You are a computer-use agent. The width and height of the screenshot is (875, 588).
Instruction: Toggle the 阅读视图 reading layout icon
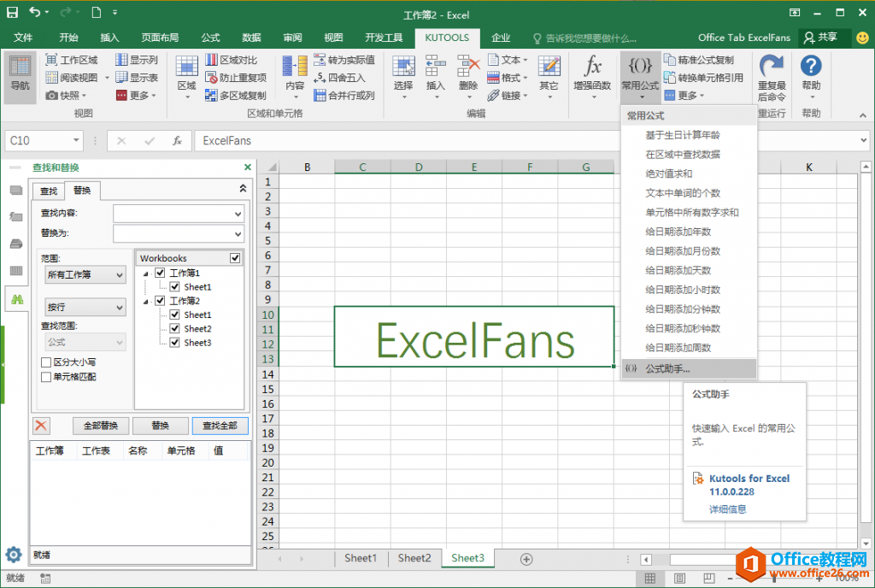pos(51,78)
